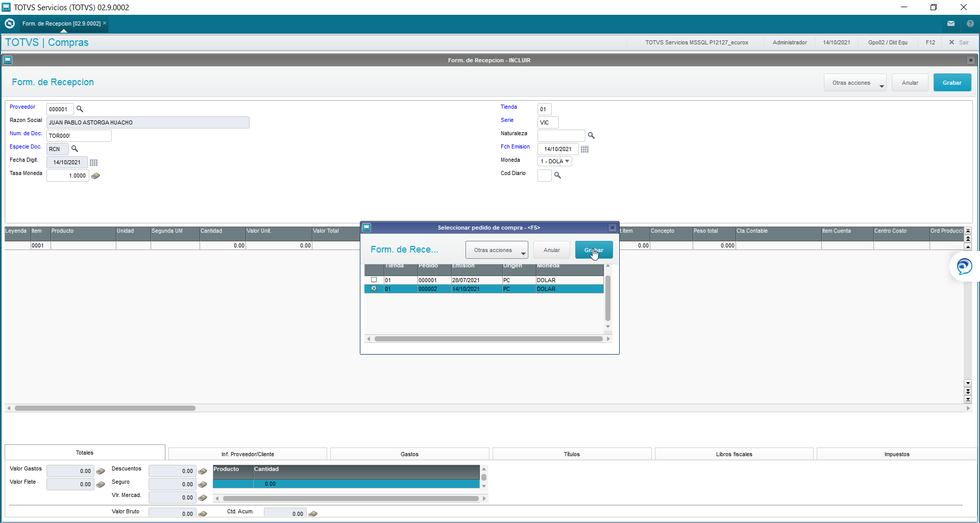Open the mail envelope icon
Image resolution: width=980 pixels, height=523 pixels.
951,23
